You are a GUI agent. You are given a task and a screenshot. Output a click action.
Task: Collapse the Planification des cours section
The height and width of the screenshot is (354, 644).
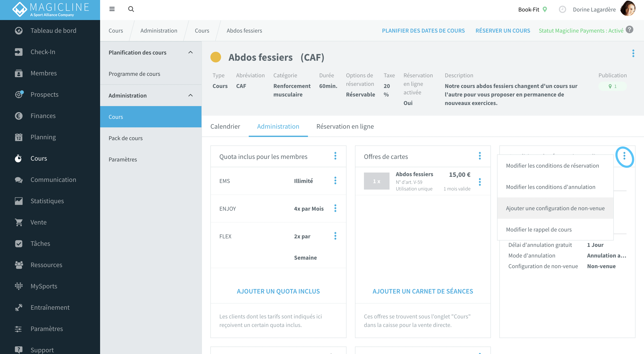pos(191,52)
